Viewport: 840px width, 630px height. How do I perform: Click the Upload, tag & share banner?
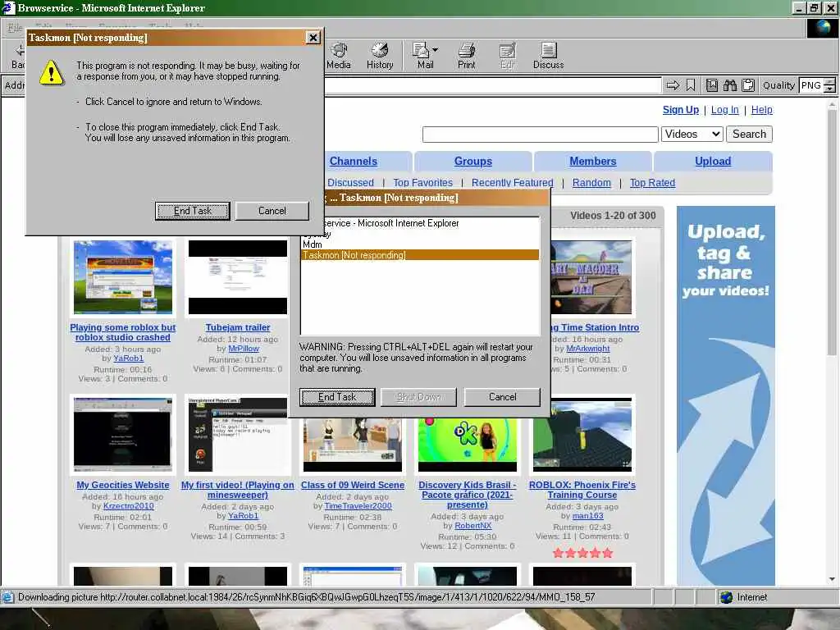[725, 395]
